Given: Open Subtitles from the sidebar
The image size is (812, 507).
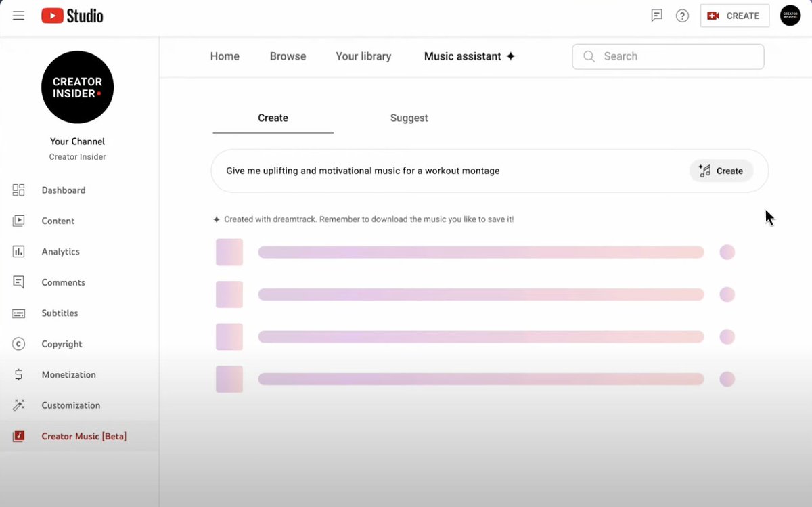Looking at the screenshot, I should click(x=60, y=313).
